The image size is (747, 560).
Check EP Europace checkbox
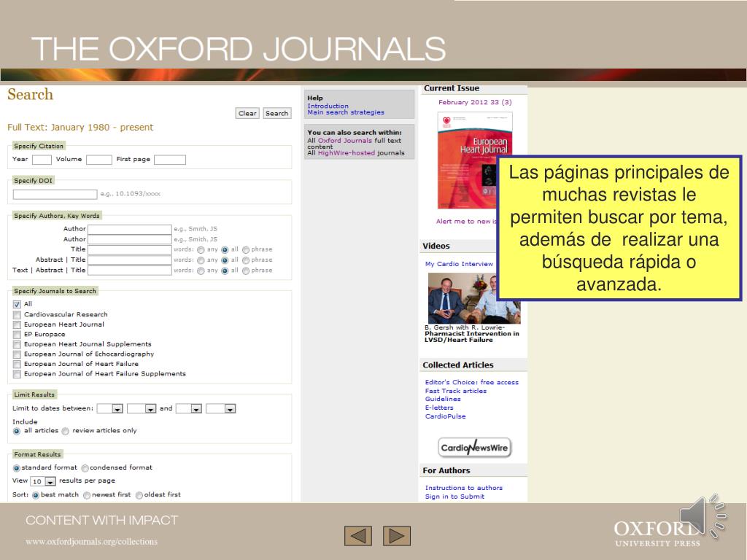pos(18,335)
